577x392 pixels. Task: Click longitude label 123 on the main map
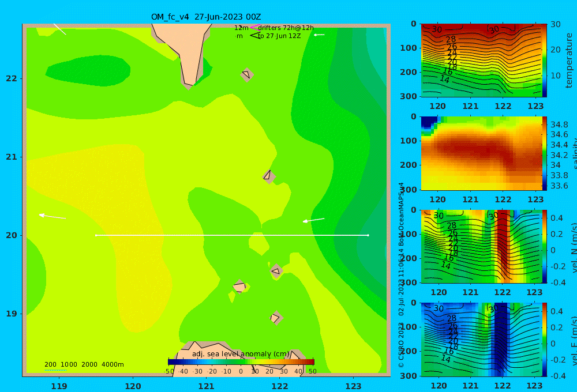point(354,386)
